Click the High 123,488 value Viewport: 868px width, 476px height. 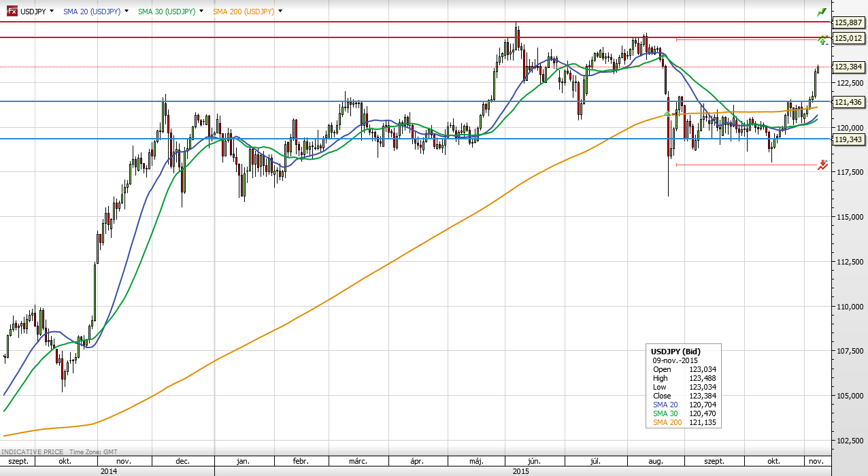(703, 378)
